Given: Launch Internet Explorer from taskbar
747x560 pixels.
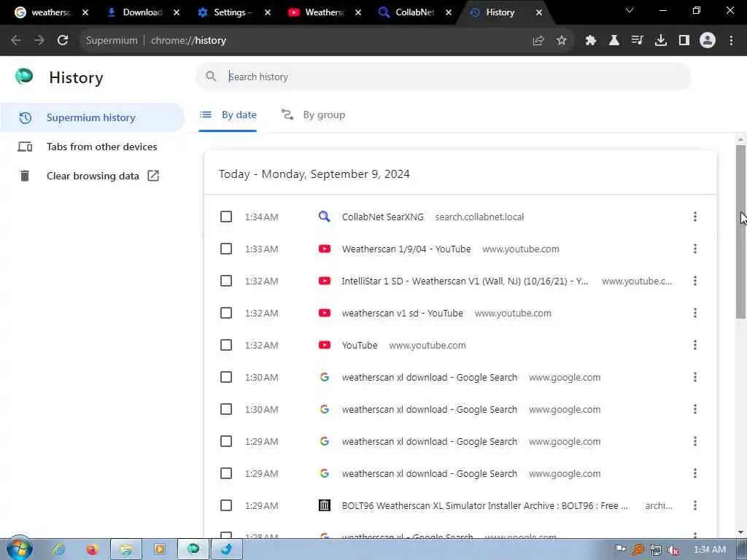Looking at the screenshot, I should (x=59, y=550).
